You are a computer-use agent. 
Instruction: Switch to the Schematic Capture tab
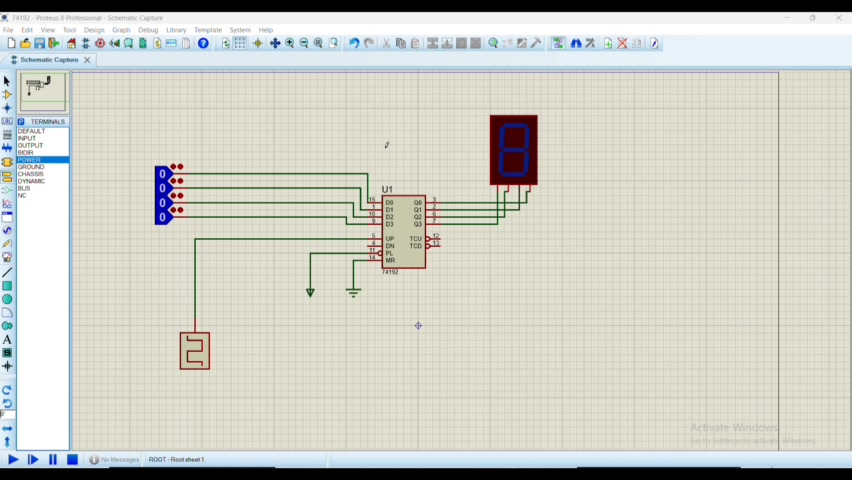tap(49, 60)
